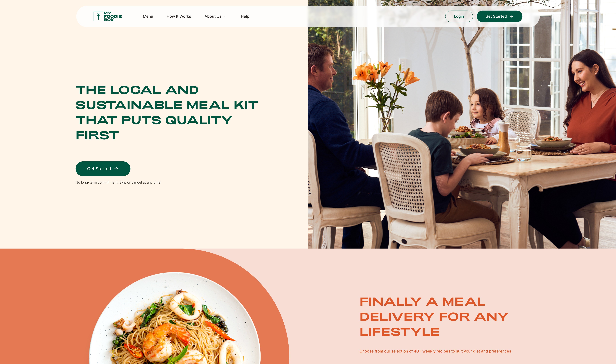
Task: Click the How It Works menu item
Action: coord(179,16)
